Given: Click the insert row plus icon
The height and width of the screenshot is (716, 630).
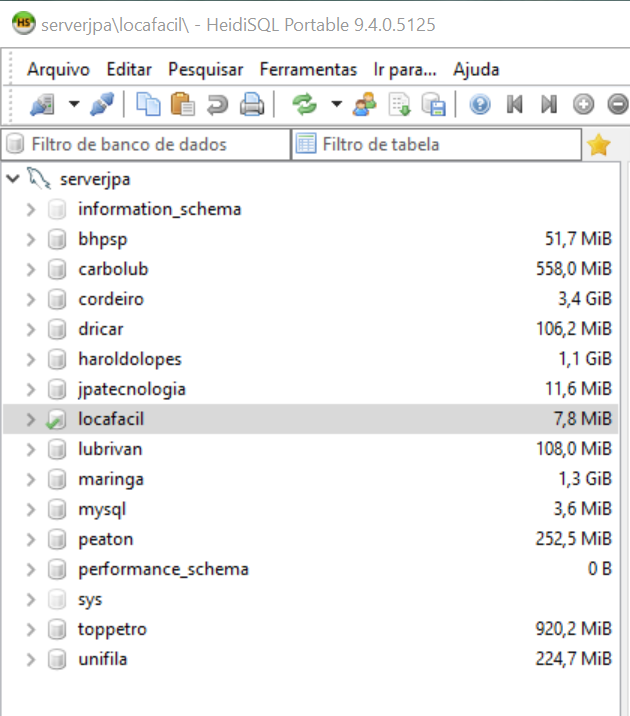Looking at the screenshot, I should click(x=583, y=105).
